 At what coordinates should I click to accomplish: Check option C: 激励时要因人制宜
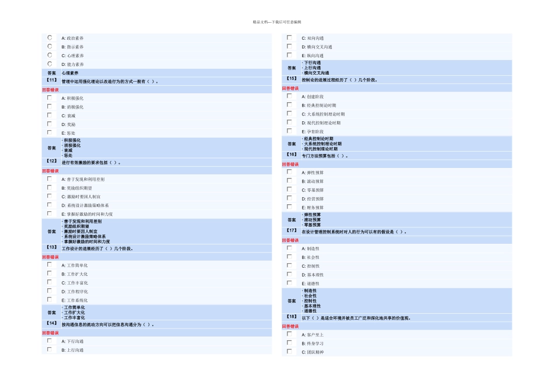(x=50, y=196)
